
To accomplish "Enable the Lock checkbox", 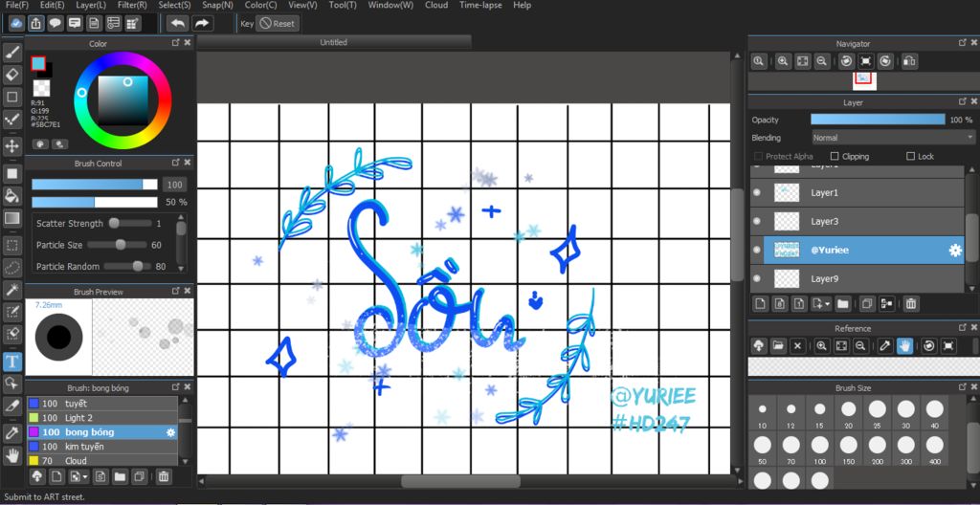I will point(911,156).
